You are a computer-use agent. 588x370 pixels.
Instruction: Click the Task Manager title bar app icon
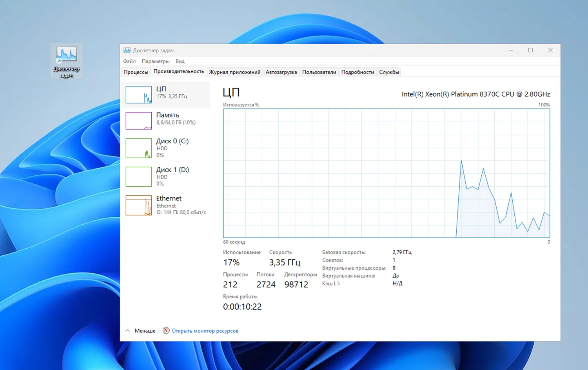[127, 50]
